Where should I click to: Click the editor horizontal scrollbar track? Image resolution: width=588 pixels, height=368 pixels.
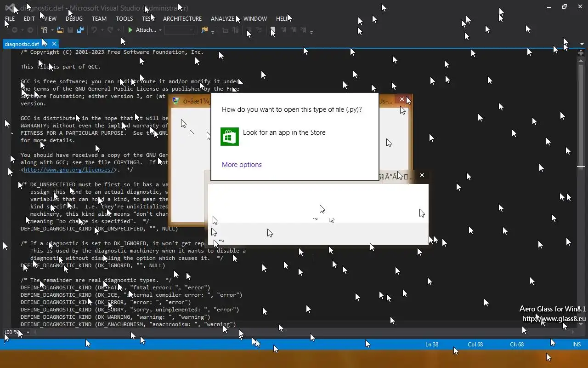click(x=303, y=332)
